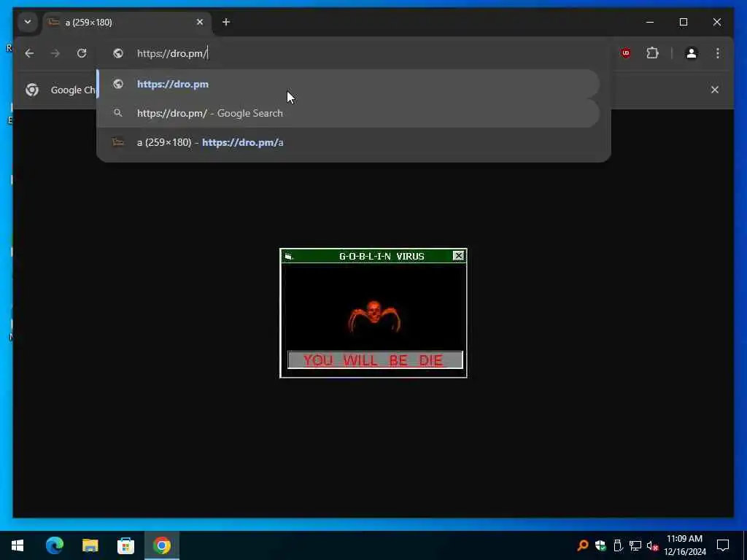Viewport: 747px width, 560px height.
Task: Choose the https://dro.pm autocomplete suggestion
Action: coord(348,85)
